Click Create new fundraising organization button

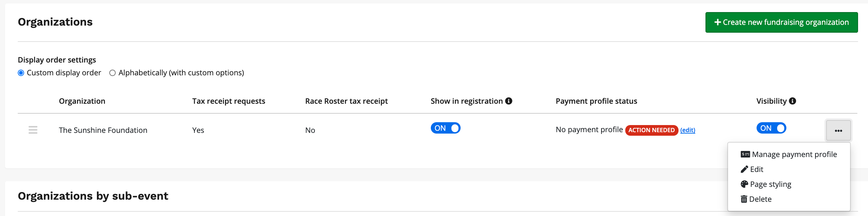[781, 22]
